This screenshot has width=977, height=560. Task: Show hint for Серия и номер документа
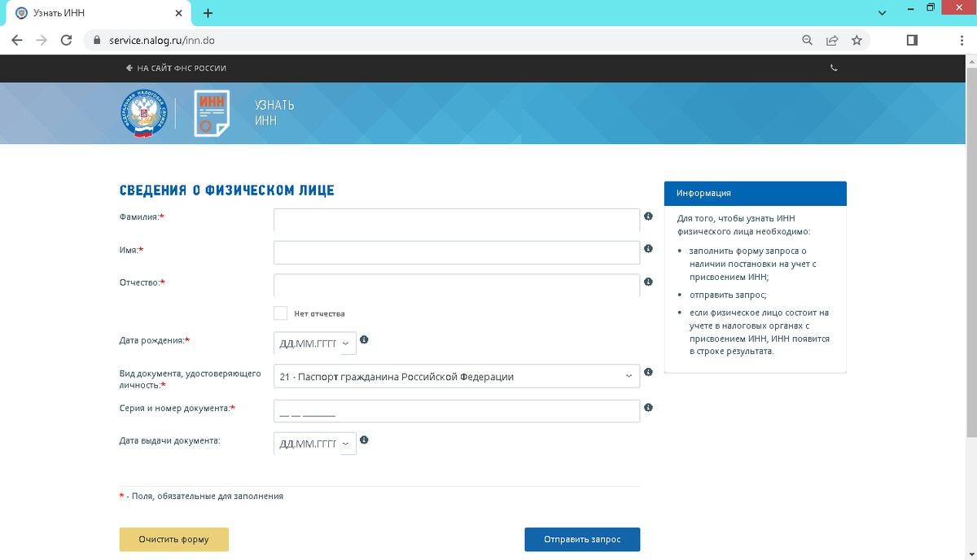[648, 409]
